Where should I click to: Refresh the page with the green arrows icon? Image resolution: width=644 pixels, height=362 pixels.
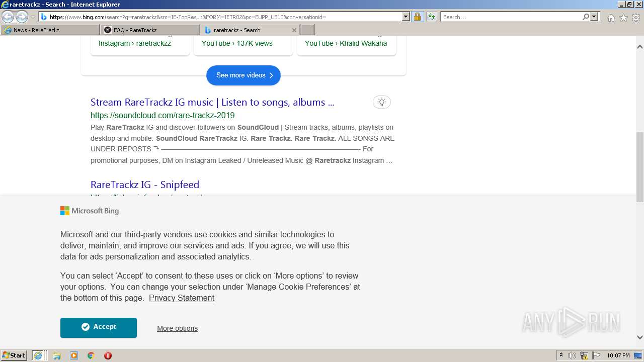[432, 17]
